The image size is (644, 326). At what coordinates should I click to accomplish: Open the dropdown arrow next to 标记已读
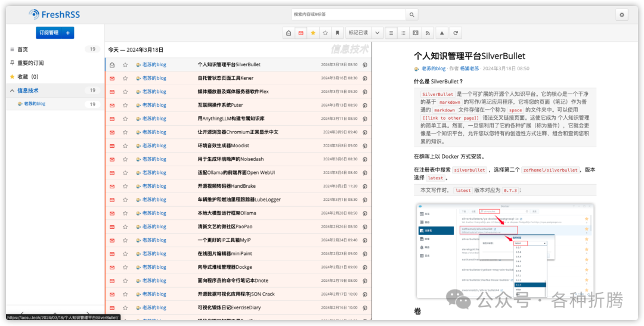pos(377,33)
